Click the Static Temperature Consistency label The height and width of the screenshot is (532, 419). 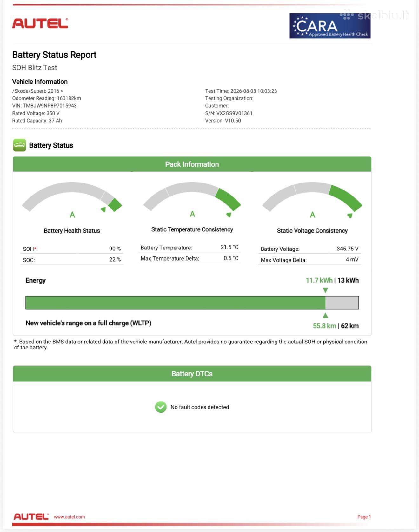(x=192, y=229)
